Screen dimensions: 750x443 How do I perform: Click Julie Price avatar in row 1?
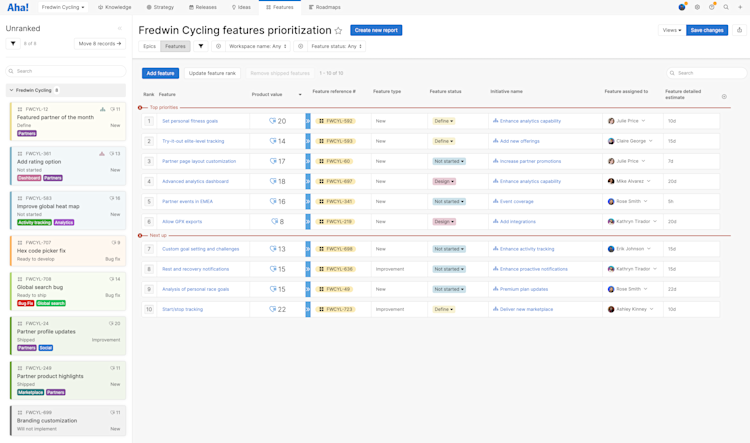(611, 121)
